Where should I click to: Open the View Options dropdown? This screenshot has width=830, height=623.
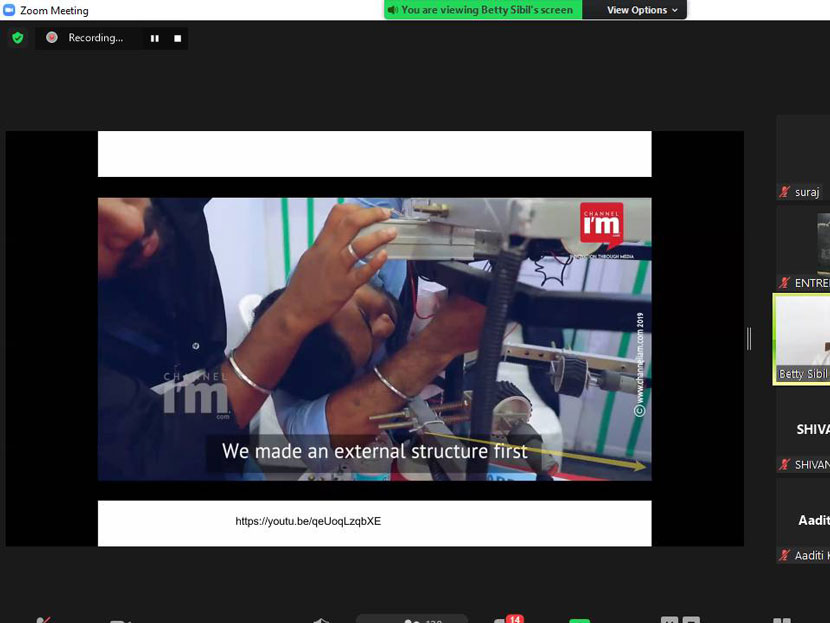[x=642, y=10]
